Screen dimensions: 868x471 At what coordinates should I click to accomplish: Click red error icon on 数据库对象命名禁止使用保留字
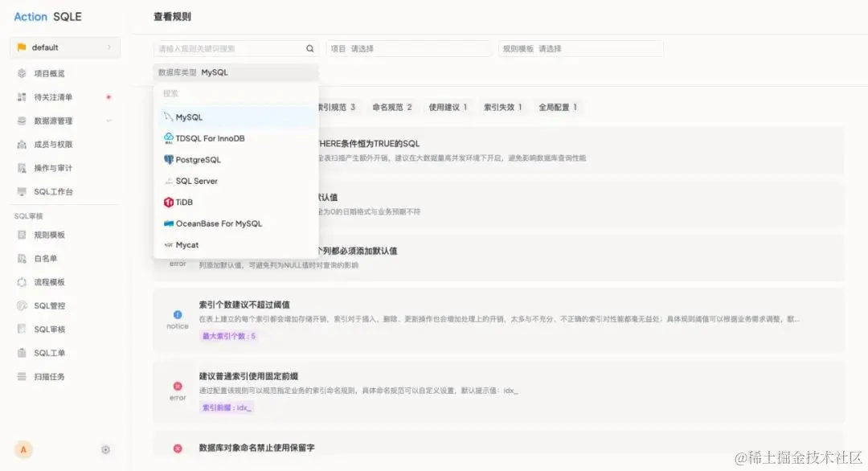click(177, 448)
